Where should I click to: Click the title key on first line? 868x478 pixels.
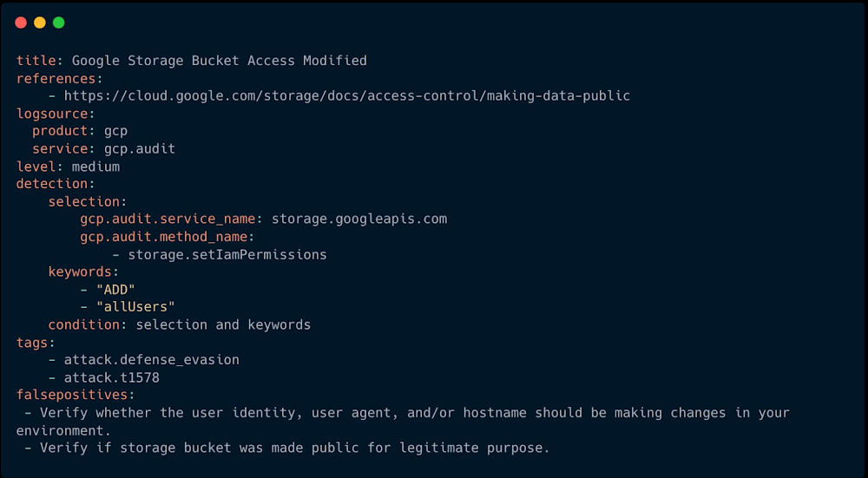pyautogui.click(x=36, y=61)
